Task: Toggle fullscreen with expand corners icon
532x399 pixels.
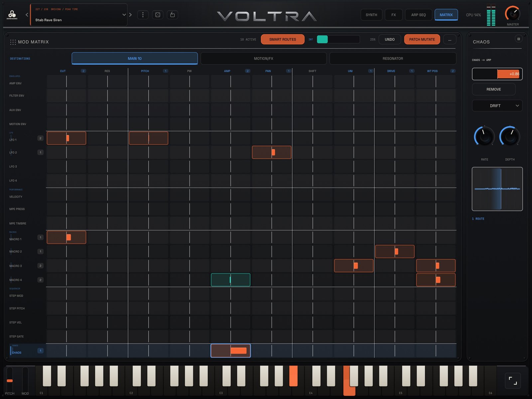Action: tap(513, 381)
